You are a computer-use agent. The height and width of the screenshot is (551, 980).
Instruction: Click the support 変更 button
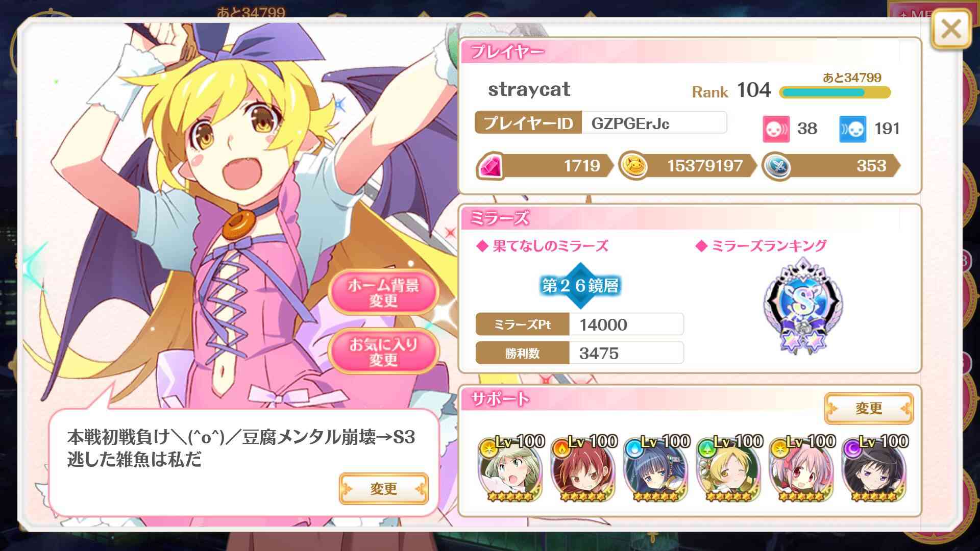869,408
